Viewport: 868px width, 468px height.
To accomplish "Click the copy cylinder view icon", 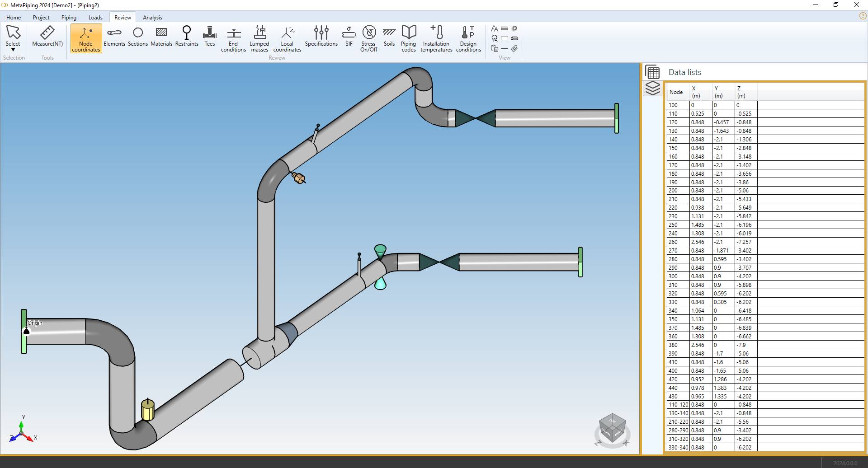I will point(495,48).
